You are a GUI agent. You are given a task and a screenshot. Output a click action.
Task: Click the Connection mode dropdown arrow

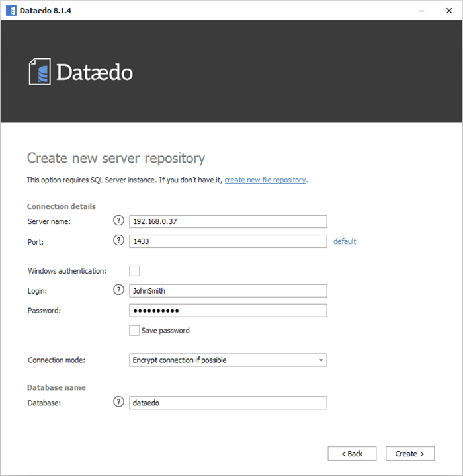[x=321, y=360]
